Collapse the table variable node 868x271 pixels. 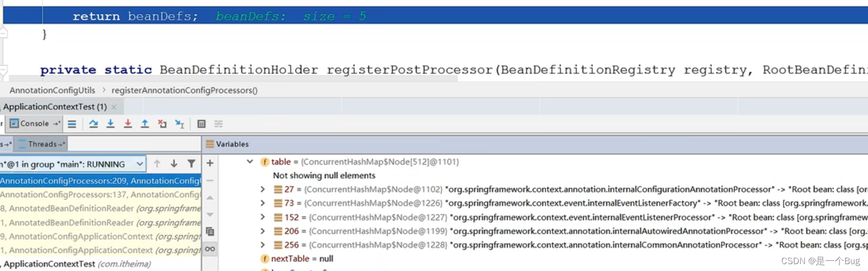coord(250,162)
